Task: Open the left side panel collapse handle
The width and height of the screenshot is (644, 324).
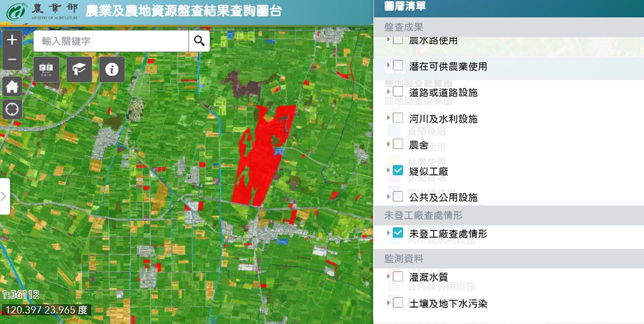Action: click(4, 196)
